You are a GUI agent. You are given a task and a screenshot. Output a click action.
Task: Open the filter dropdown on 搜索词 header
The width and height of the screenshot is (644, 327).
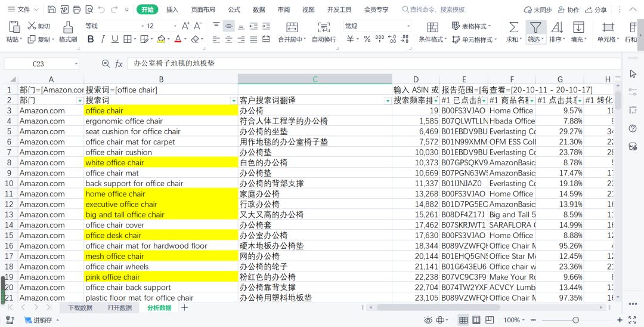(x=234, y=101)
